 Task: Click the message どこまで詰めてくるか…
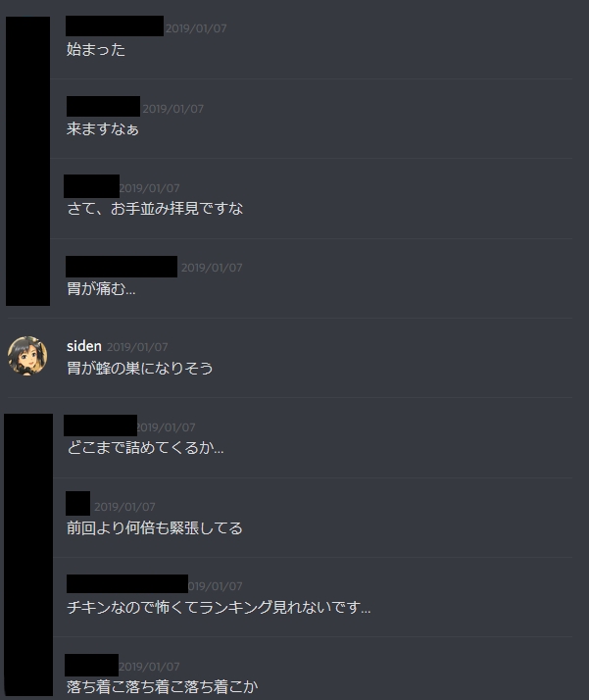click(x=145, y=447)
